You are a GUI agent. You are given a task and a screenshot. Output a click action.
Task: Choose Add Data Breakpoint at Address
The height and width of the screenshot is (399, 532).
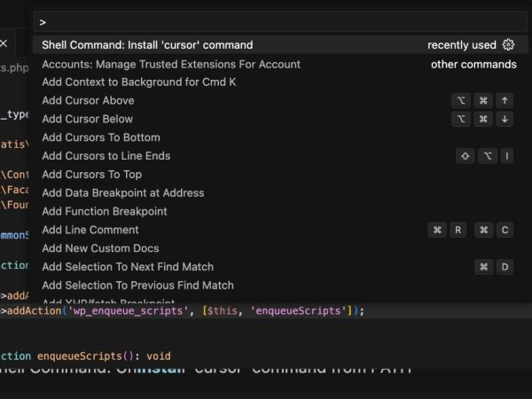tap(280, 192)
